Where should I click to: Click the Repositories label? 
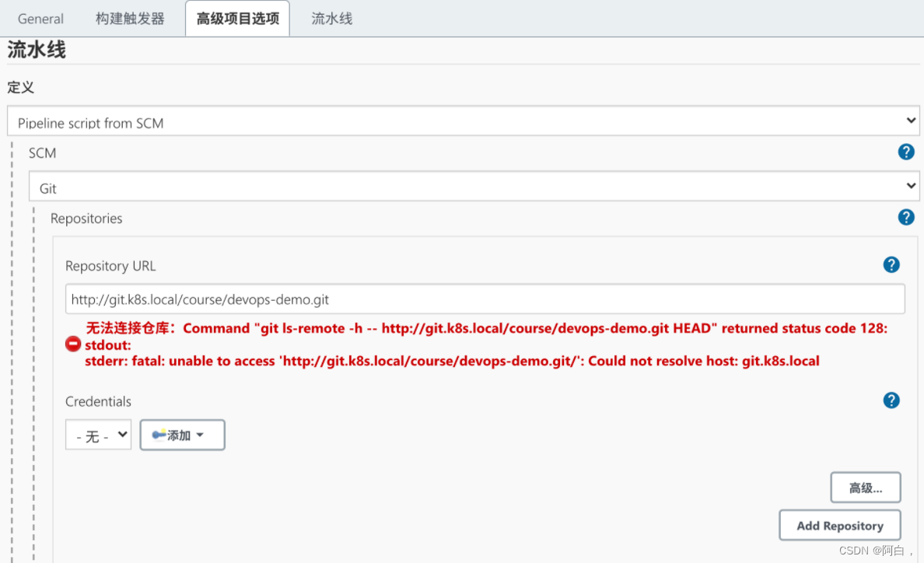(x=86, y=219)
